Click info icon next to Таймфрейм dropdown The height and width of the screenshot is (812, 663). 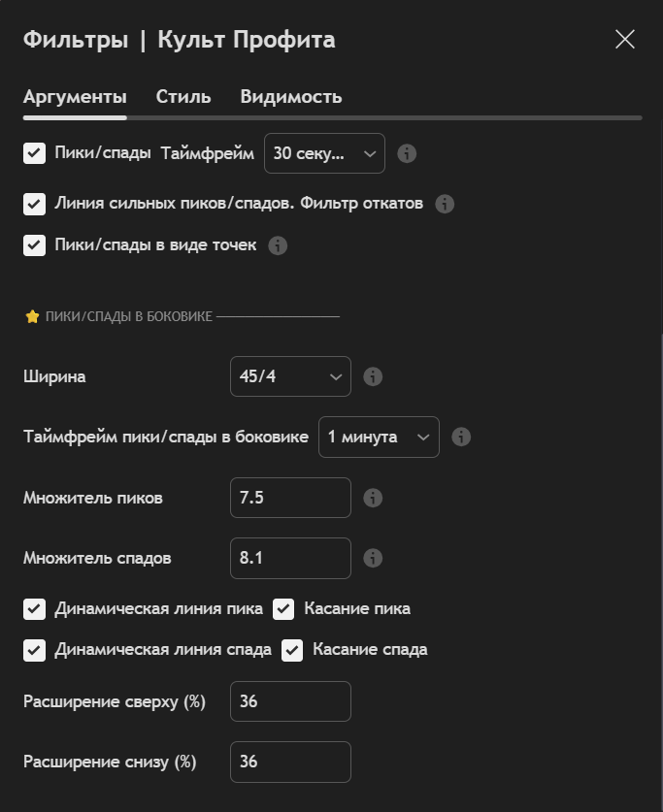(x=408, y=153)
